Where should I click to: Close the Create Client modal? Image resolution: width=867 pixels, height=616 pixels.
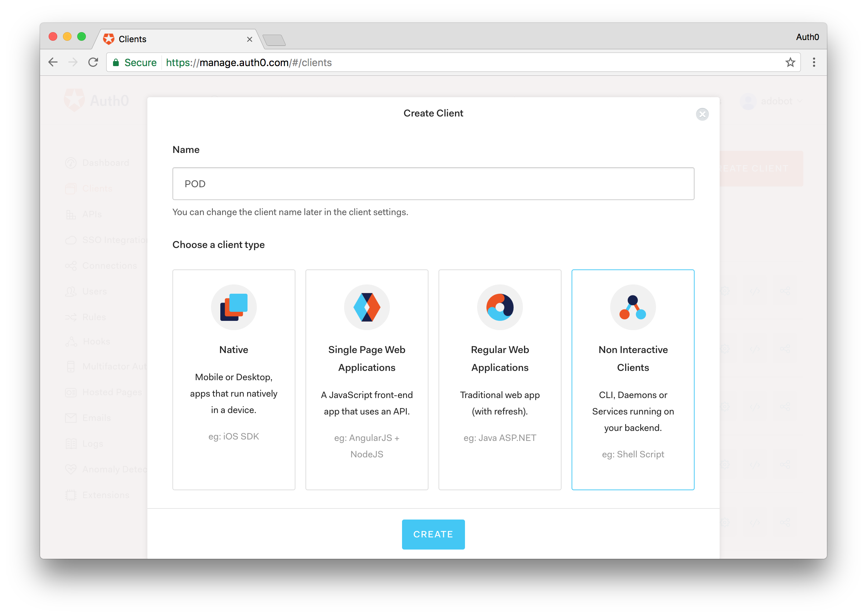(702, 113)
